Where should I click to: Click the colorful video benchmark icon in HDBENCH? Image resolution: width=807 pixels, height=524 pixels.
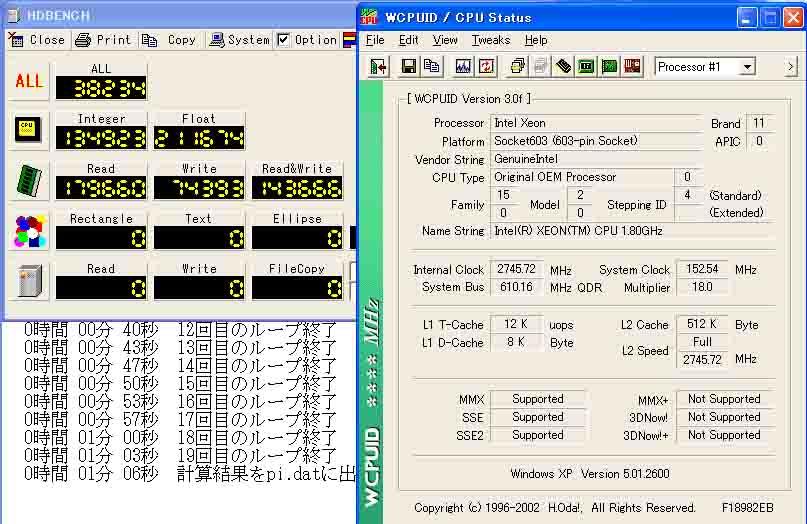click(x=29, y=231)
